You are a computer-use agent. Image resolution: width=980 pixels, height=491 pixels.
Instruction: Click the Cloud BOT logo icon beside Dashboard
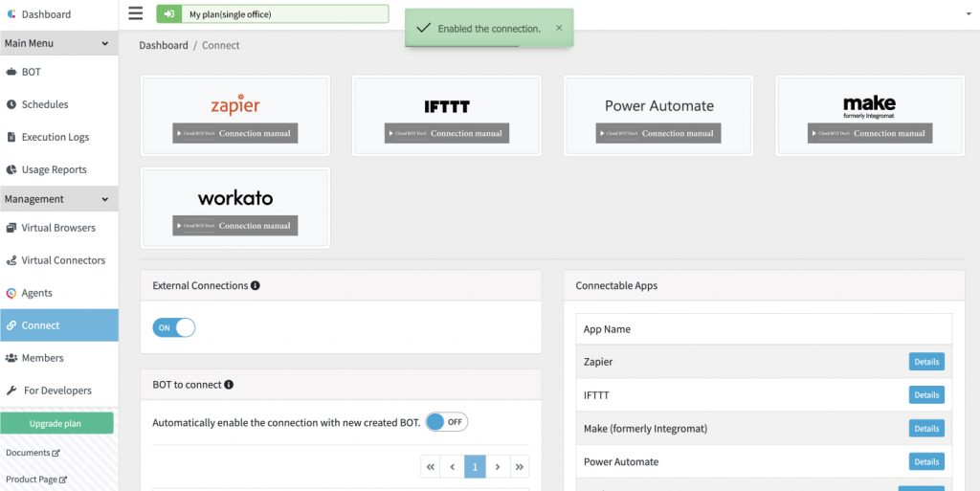tap(11, 13)
